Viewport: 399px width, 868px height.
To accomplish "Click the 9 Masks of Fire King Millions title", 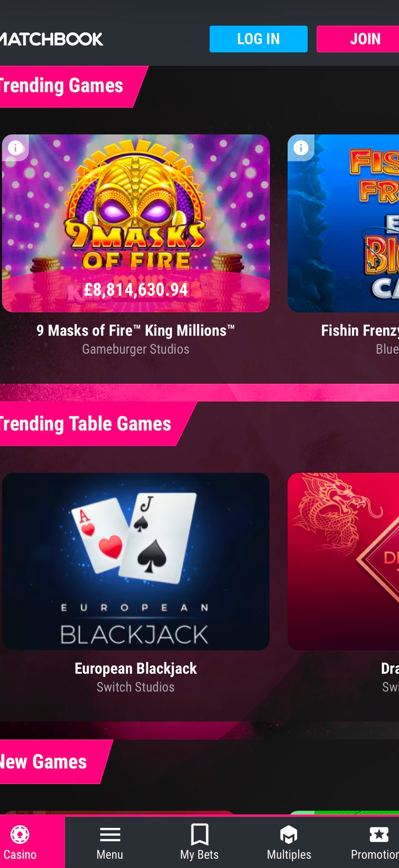I will (x=136, y=330).
